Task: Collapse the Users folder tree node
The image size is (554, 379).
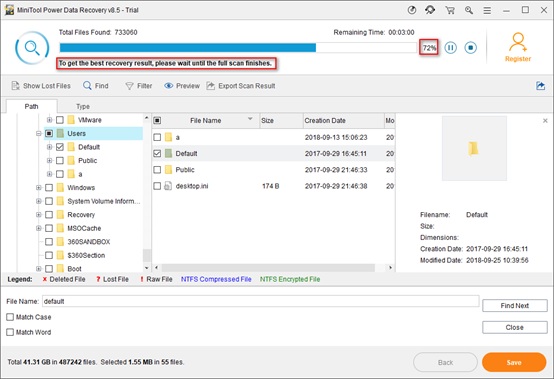Action: [x=39, y=134]
